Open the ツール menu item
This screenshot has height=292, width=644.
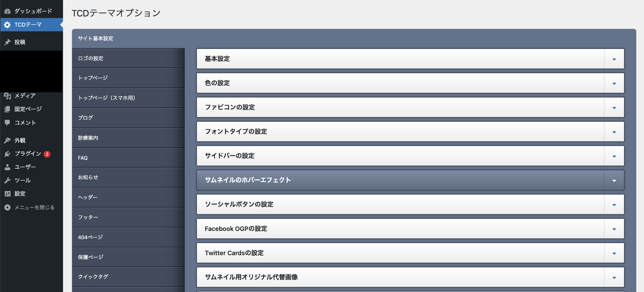point(31,180)
